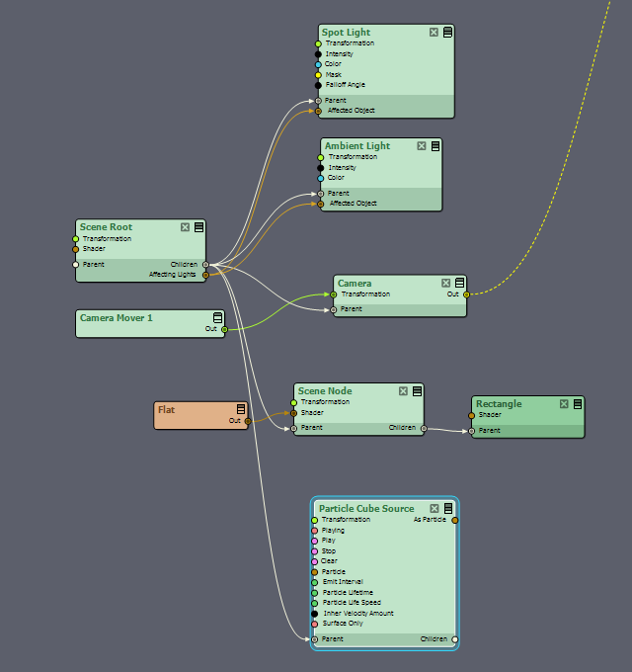Click the Camera Parent port

pos(334,310)
